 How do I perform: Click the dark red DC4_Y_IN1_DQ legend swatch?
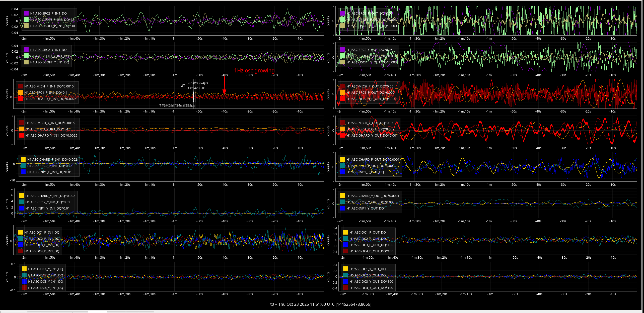pyautogui.click(x=24, y=288)
